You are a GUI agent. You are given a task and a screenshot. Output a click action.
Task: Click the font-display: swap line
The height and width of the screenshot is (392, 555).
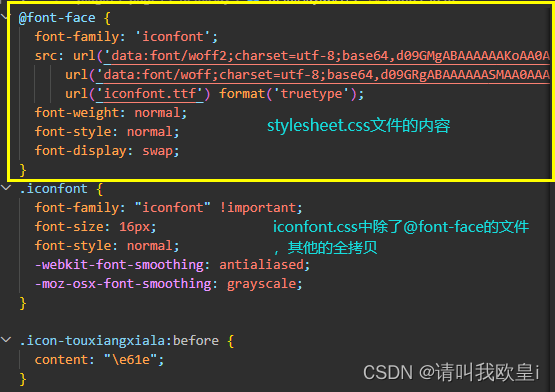point(107,151)
